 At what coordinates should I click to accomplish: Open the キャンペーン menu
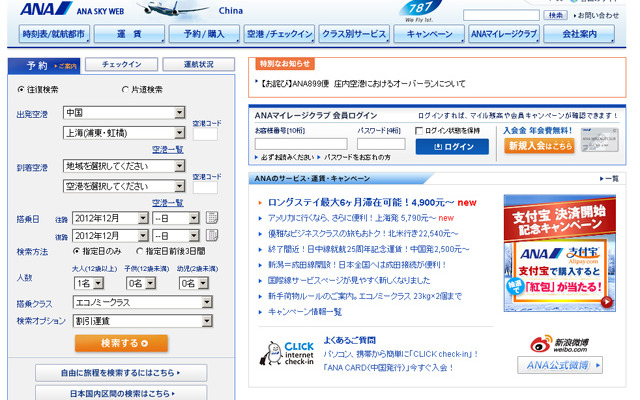[x=429, y=34]
